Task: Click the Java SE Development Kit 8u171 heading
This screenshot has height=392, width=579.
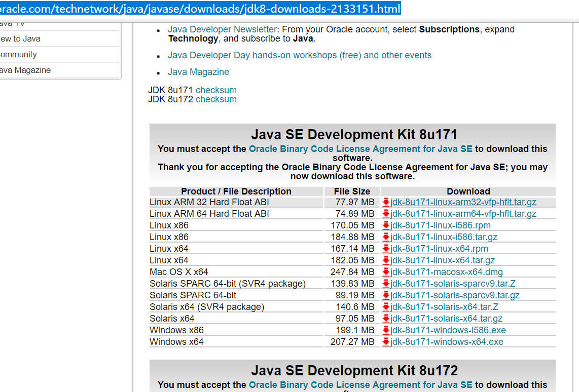Action: pos(354,135)
